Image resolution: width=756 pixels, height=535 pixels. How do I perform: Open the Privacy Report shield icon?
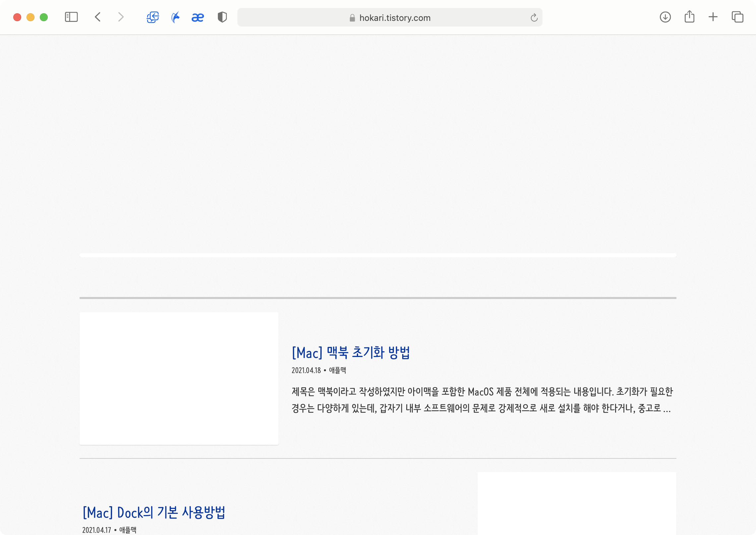(222, 17)
